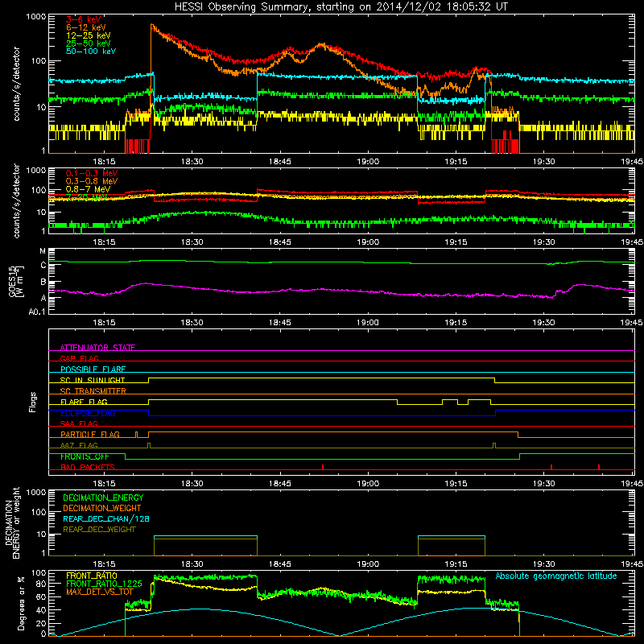Click the last BAD_PACKETS red tick marker
Screen dimensions: 644x644
pos(599,467)
